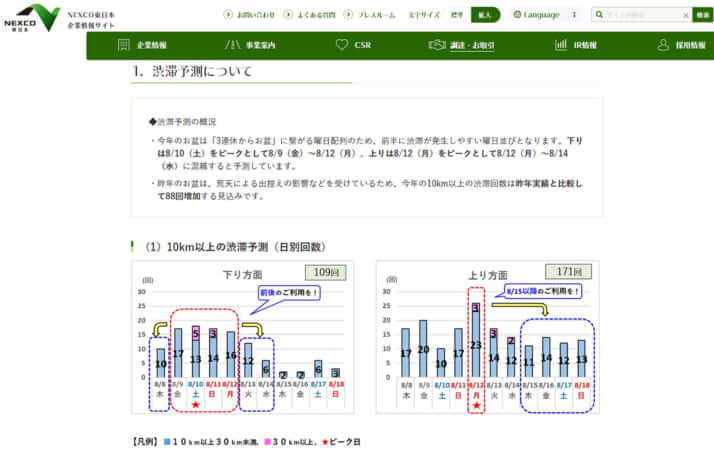Clear the search field with the X
Screen dimensions: 714x476
[x=686, y=15]
